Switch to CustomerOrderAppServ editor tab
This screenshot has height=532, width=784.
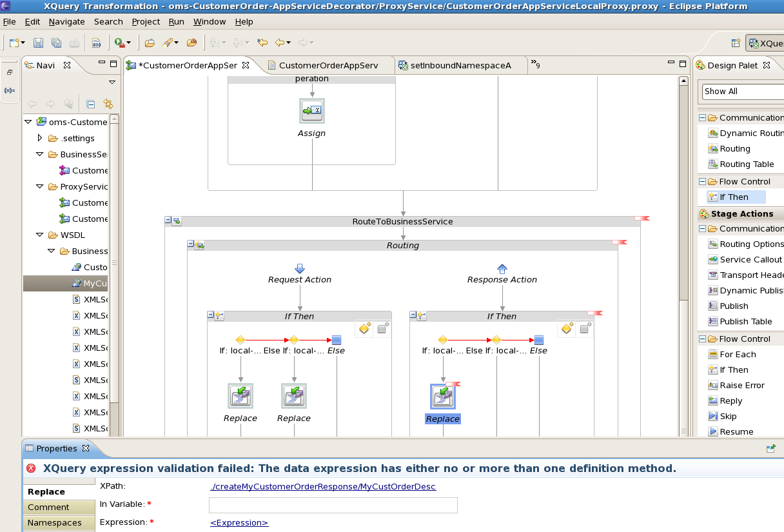click(x=329, y=65)
